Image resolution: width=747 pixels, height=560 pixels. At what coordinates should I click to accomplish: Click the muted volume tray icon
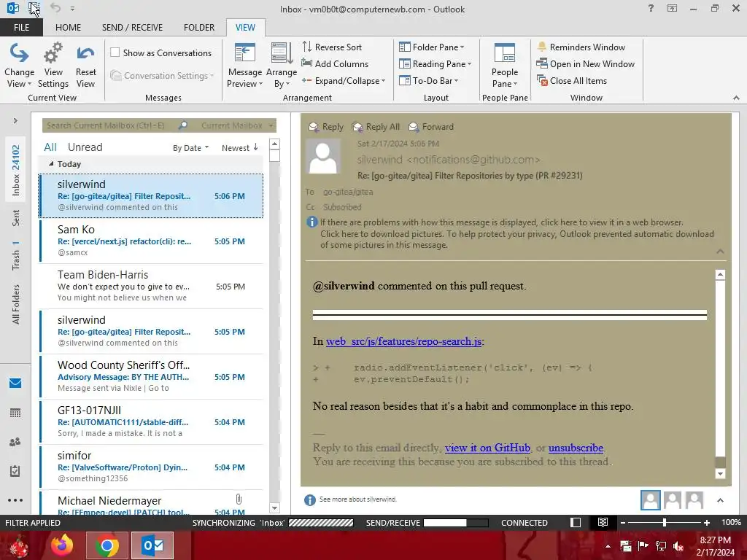point(678,546)
